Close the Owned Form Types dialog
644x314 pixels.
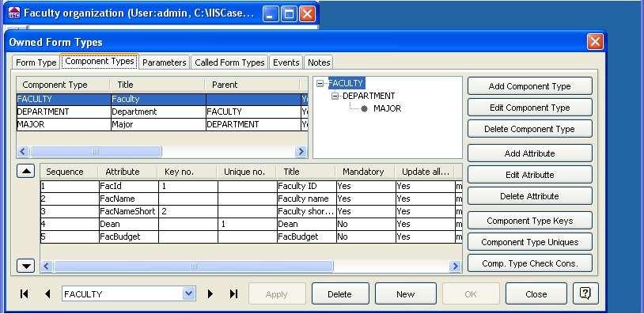pyautogui.click(x=595, y=42)
